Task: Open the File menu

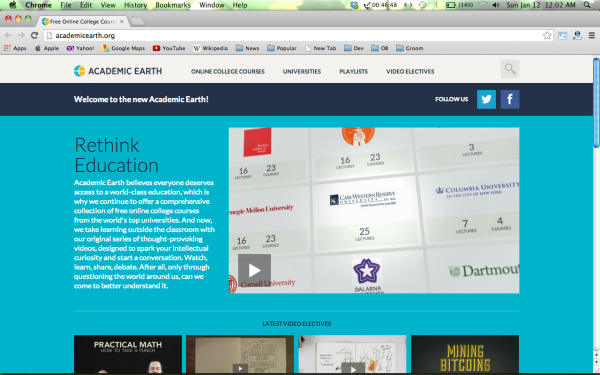Action: tap(66, 5)
